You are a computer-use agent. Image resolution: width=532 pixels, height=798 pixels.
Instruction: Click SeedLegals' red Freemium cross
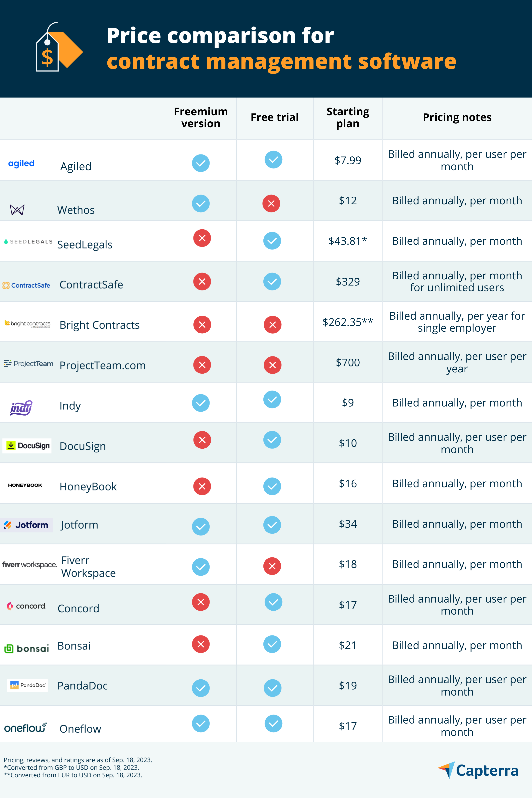(x=202, y=238)
